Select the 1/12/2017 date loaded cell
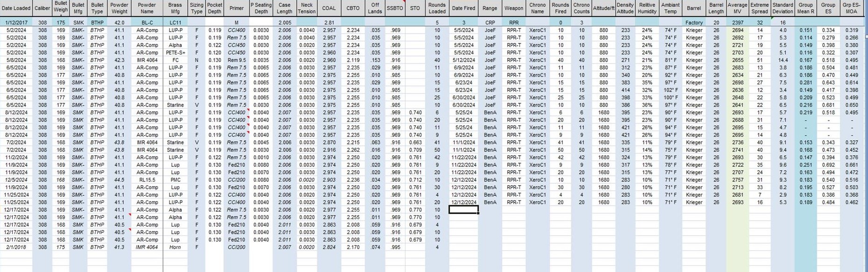This screenshot has height=272, width=868. click(16, 22)
